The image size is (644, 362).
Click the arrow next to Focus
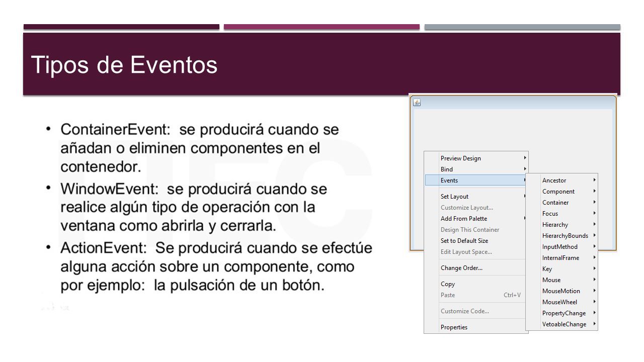[594, 213]
